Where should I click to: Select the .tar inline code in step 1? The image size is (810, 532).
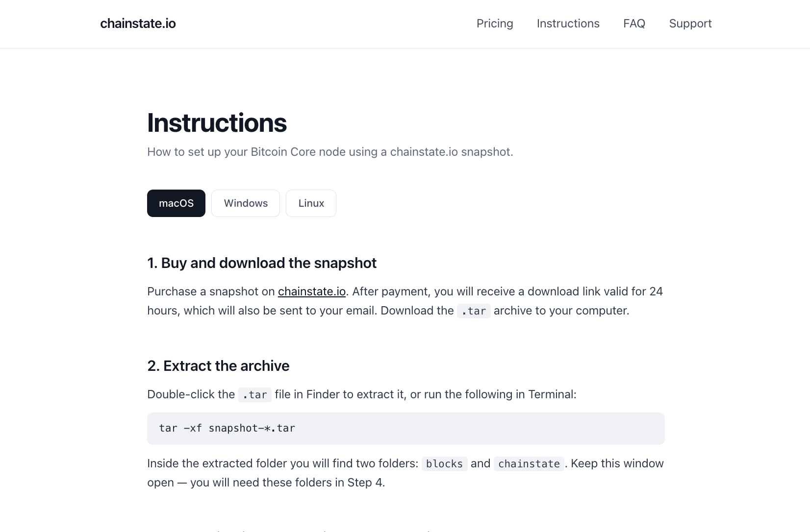[474, 311]
